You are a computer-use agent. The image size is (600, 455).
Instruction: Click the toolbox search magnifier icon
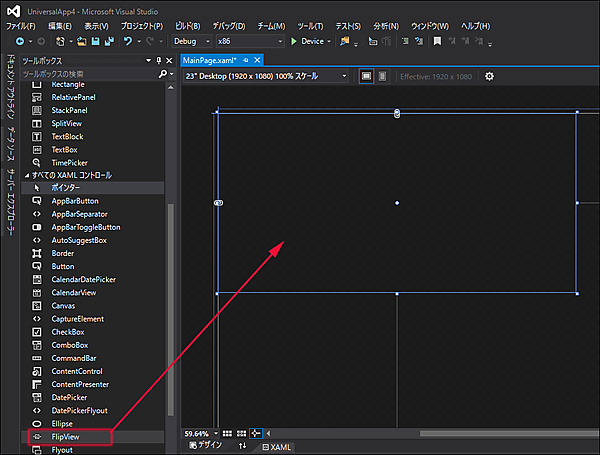[163, 75]
